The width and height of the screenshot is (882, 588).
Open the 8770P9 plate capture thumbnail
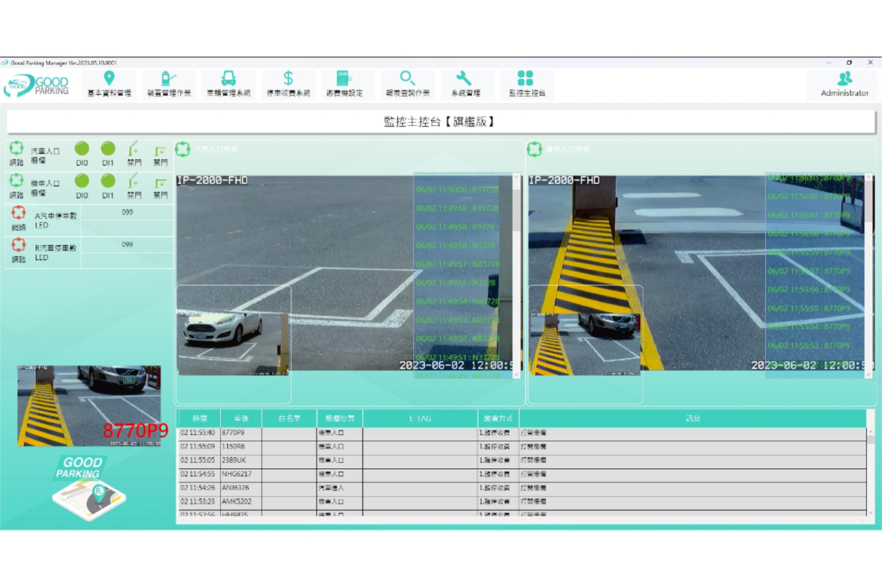89,406
